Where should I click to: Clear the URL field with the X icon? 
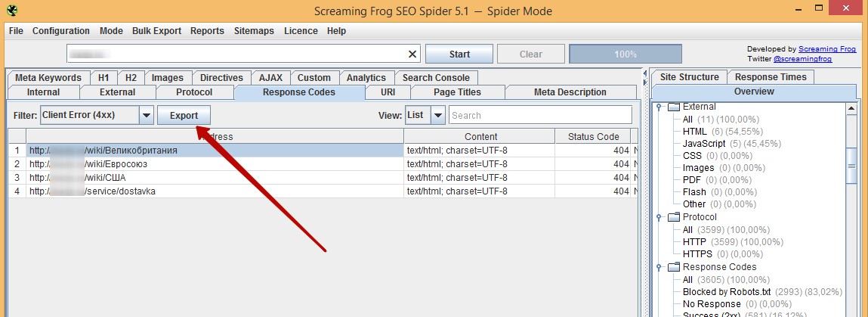pyautogui.click(x=412, y=54)
